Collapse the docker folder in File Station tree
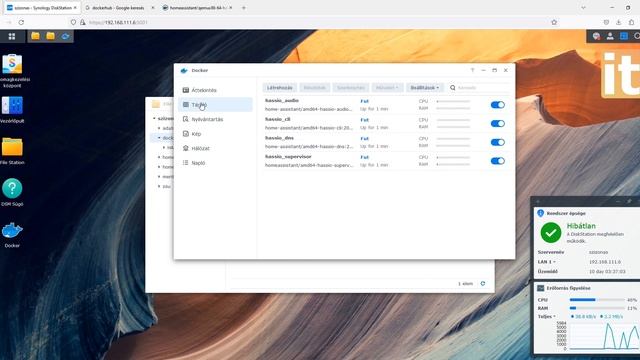 (159, 138)
